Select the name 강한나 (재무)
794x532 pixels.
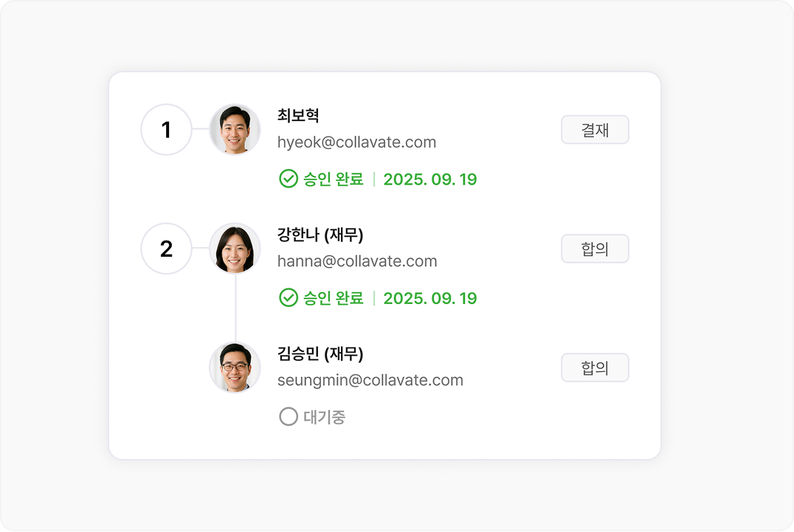click(x=320, y=235)
